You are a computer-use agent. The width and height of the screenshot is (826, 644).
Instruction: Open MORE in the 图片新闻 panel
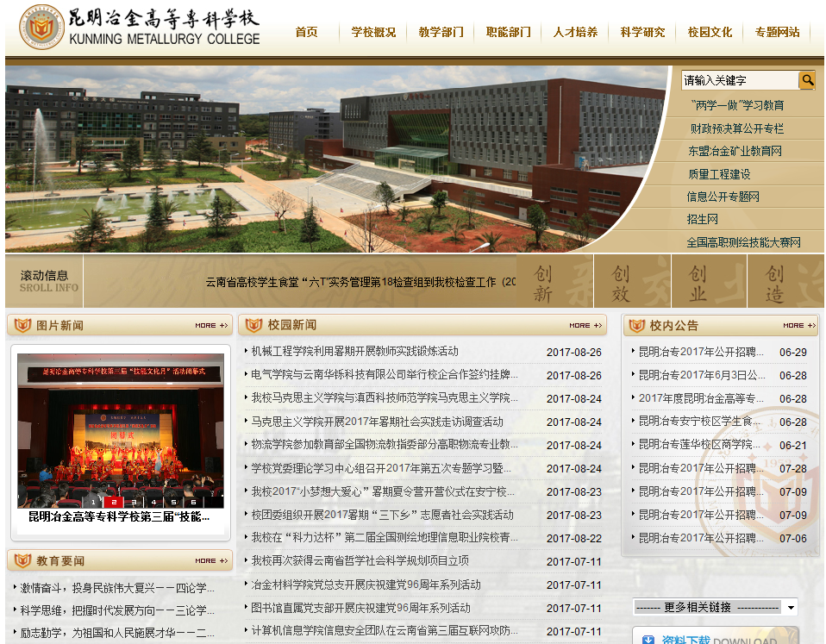click(x=211, y=326)
